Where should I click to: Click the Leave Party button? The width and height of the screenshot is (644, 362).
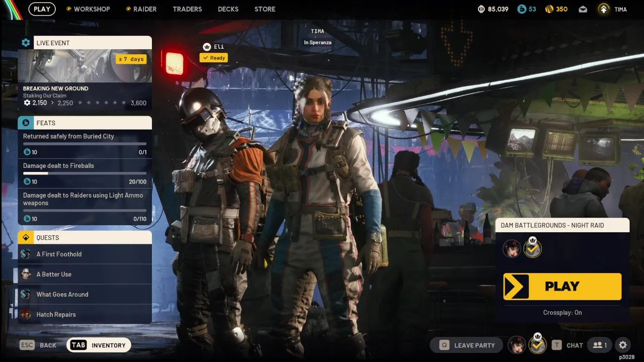pyautogui.click(x=467, y=345)
